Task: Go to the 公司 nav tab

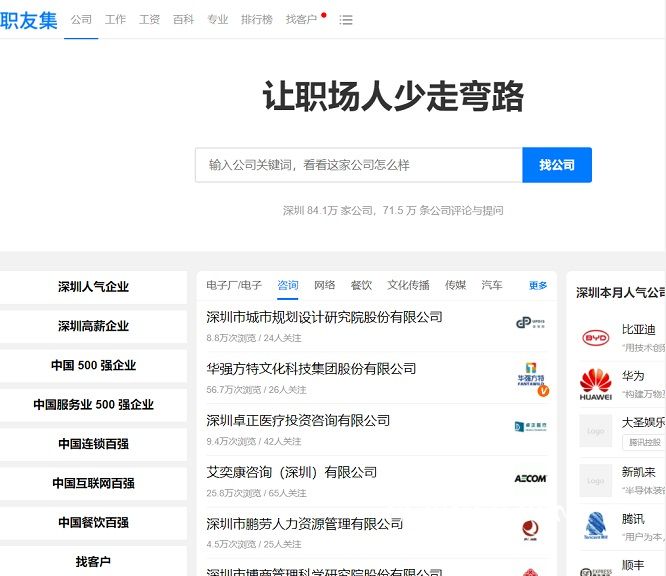Action: click(81, 20)
